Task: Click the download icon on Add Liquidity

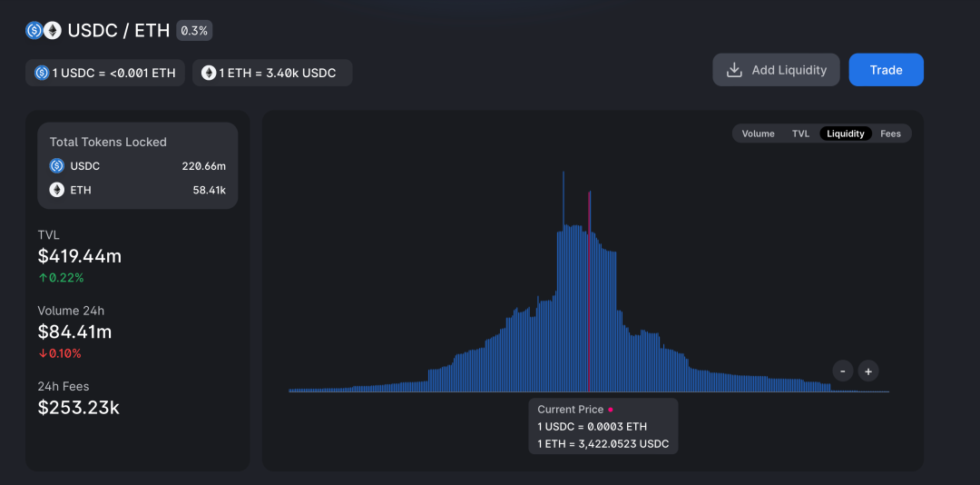Action: coord(734,70)
